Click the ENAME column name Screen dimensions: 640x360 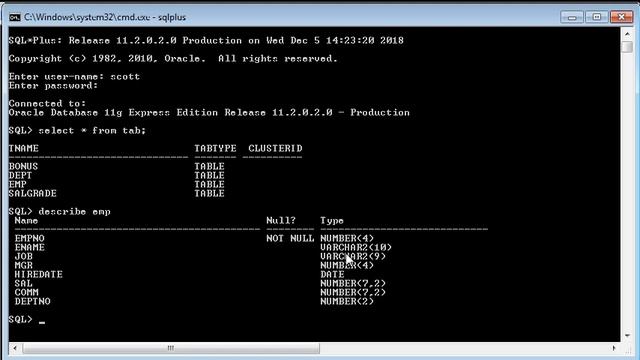click(x=29, y=247)
